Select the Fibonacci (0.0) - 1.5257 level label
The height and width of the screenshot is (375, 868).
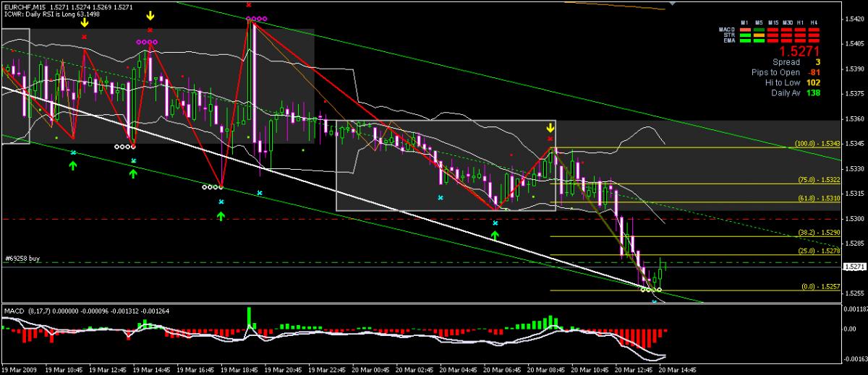820,286
